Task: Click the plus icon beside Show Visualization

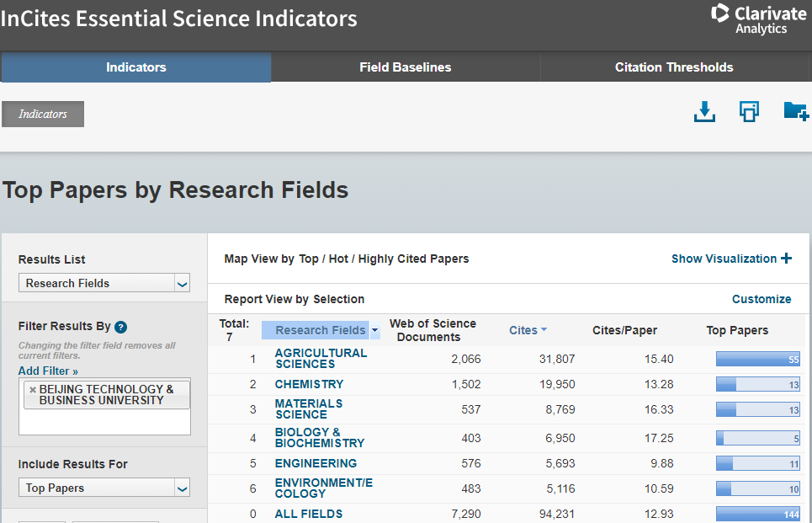Action: pos(787,259)
